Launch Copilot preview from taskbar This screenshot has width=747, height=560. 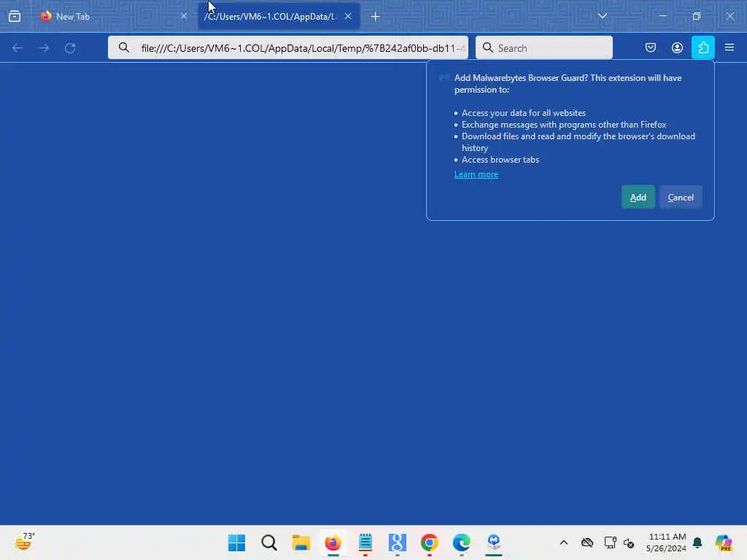(723, 542)
